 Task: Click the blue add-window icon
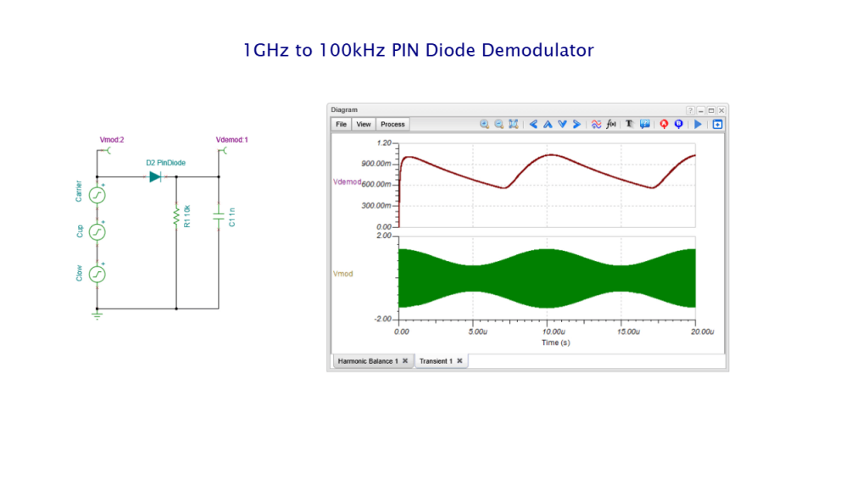pyautogui.click(x=717, y=124)
